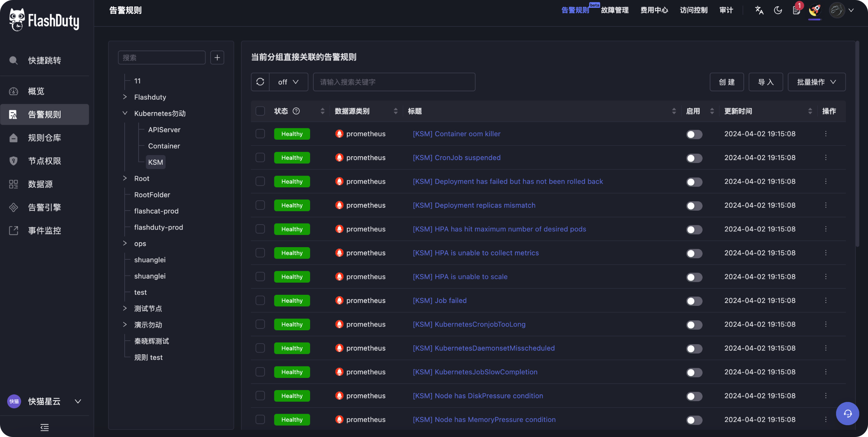The height and width of the screenshot is (437, 868).
Task: Open the HPA has hit maximum number link
Action: (500, 229)
